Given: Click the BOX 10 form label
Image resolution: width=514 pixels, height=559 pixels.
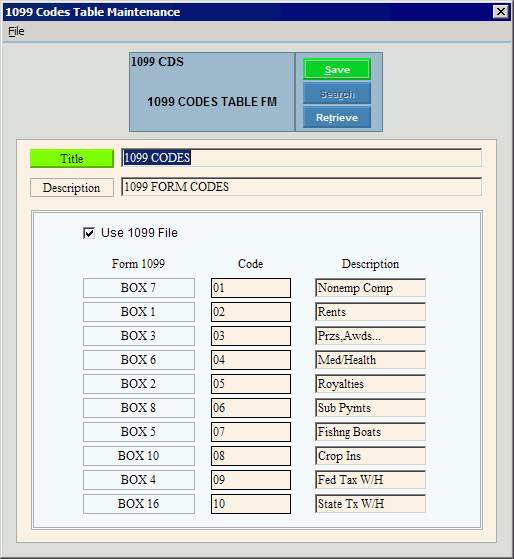Looking at the screenshot, I should pyautogui.click(x=139, y=456).
